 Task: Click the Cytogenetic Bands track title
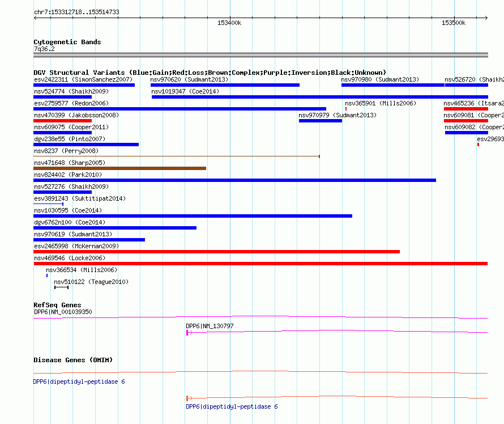[x=67, y=42]
